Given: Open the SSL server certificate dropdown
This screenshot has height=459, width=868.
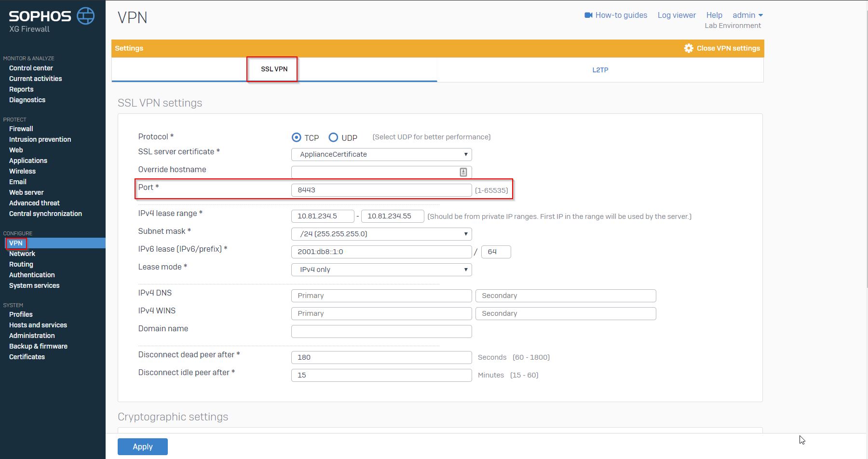Looking at the screenshot, I should coord(381,154).
